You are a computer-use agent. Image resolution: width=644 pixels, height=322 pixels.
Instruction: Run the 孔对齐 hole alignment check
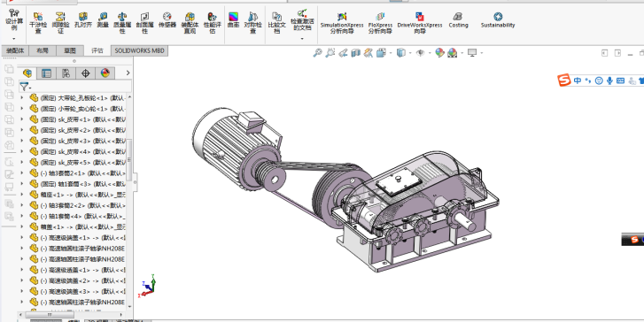[x=83, y=19]
